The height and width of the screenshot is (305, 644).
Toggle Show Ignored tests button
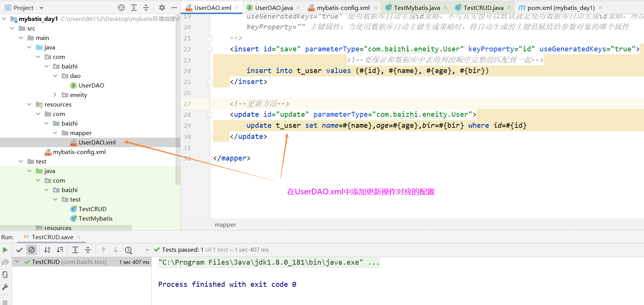[x=32, y=250]
